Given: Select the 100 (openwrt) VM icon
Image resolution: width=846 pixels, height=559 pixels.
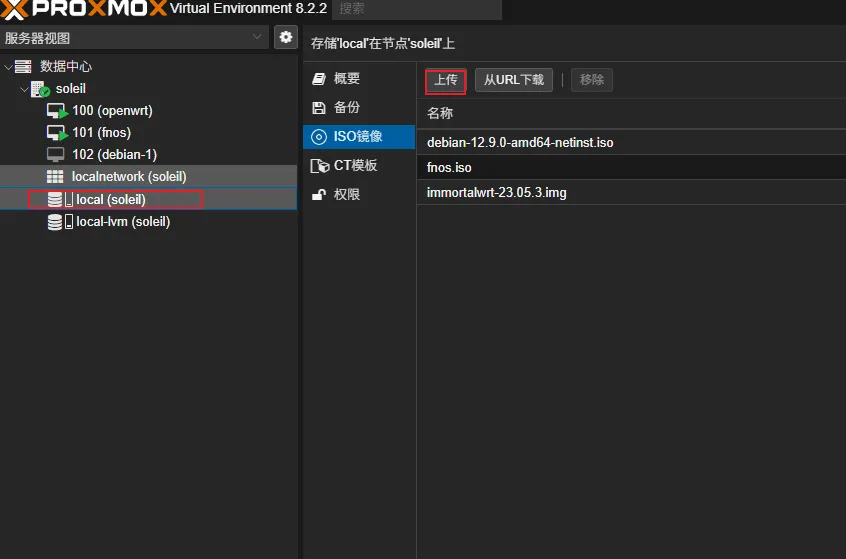Looking at the screenshot, I should (x=56, y=111).
